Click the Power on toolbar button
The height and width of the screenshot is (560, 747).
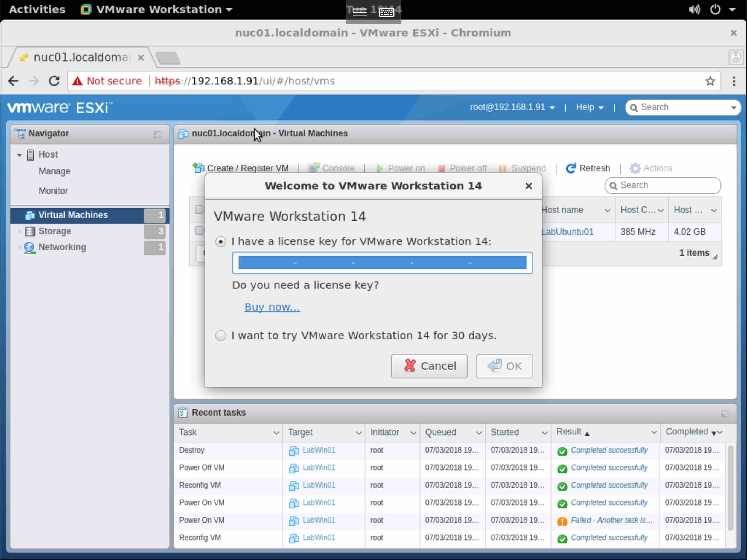pos(401,168)
